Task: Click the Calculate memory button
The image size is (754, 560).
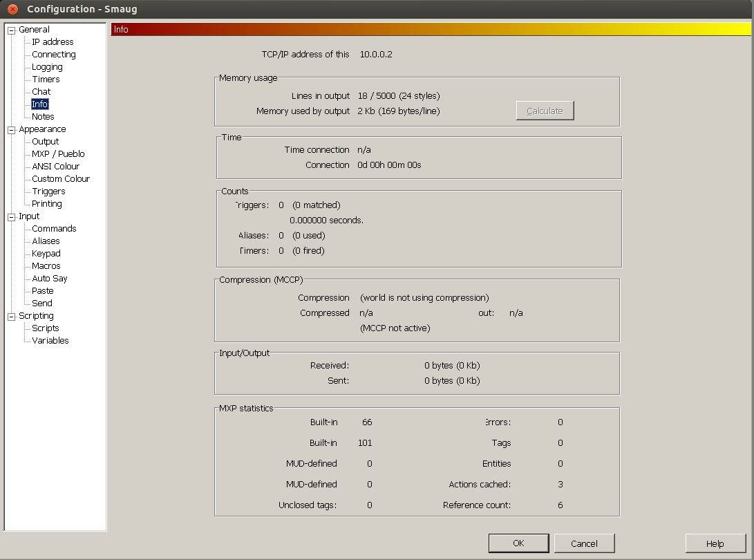Action: tap(545, 111)
